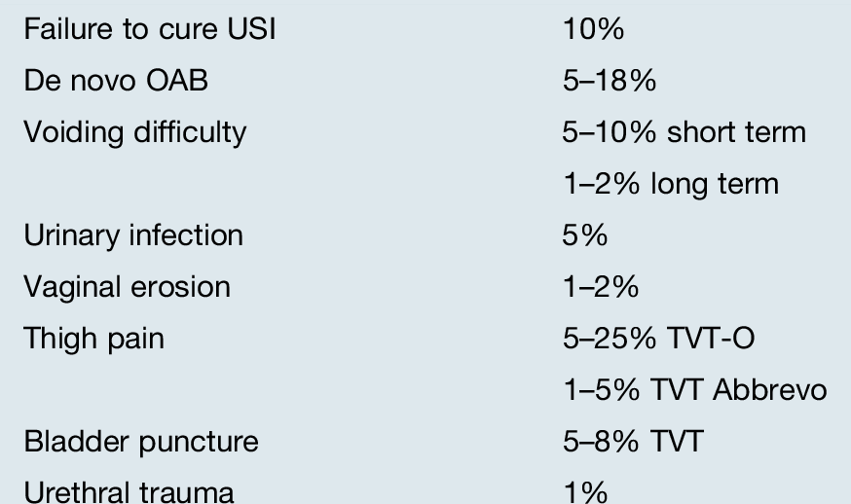Click the 'Failure to cure USI' label

coord(149,29)
